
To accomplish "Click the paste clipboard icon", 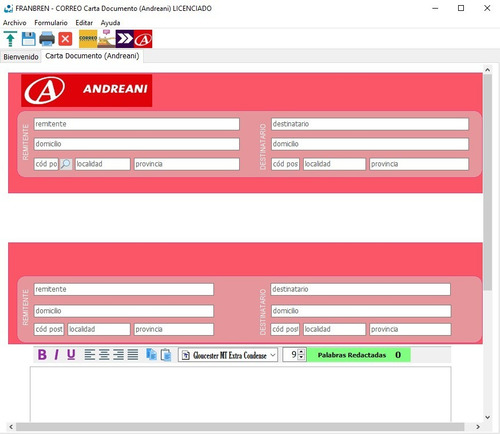I will point(166,355).
